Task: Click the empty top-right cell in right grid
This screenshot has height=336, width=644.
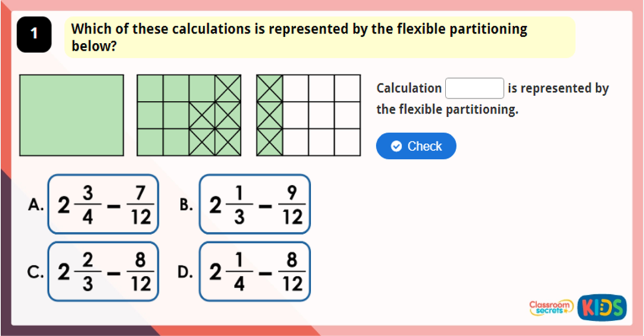Action: coord(347,88)
